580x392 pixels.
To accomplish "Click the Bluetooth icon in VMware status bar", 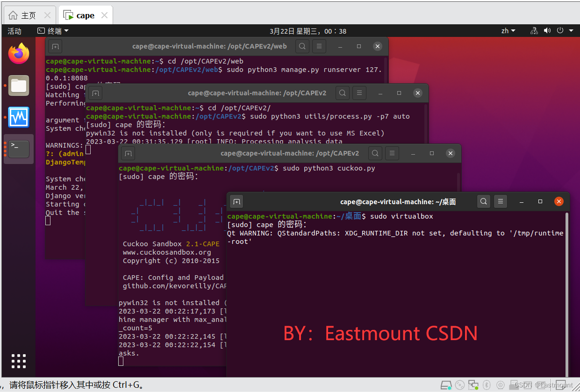I will pyautogui.click(x=487, y=385).
